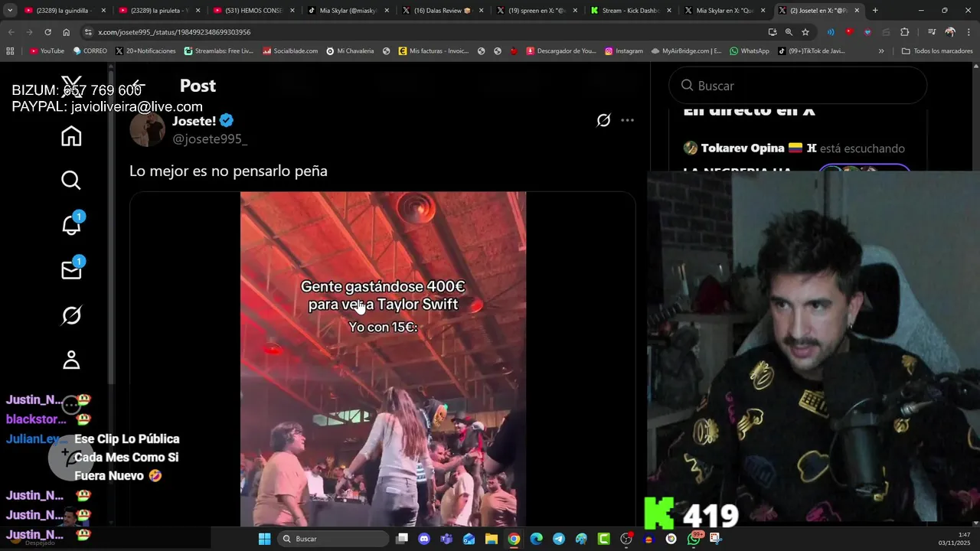Viewport: 980px width, 551px height.
Task: Open Microsoft Edge from taskbar
Action: 536,539
